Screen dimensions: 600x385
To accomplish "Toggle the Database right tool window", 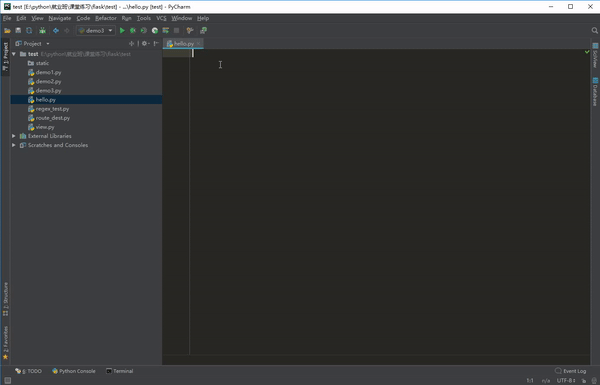I will 595,91.
